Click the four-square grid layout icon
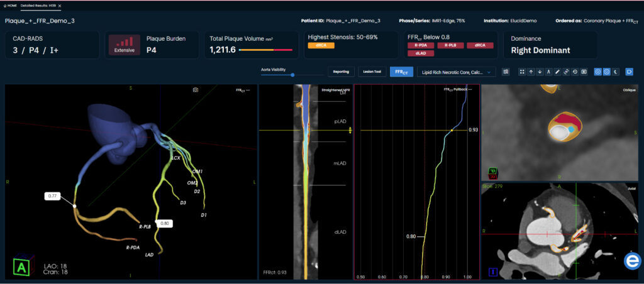644x284 pixels. [522, 72]
